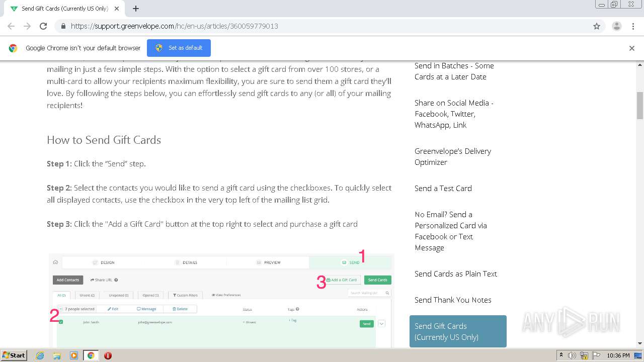
Task: Bookmark this page with the star icon
Action: pos(597,26)
